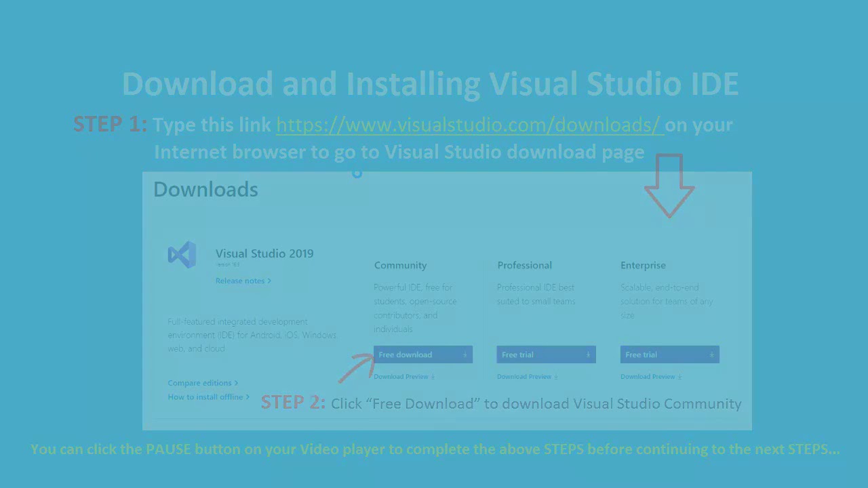Click 'Scalable, end-to-end solution' Enterprise description
Viewport: 868px width, 488px height.
coord(667,301)
